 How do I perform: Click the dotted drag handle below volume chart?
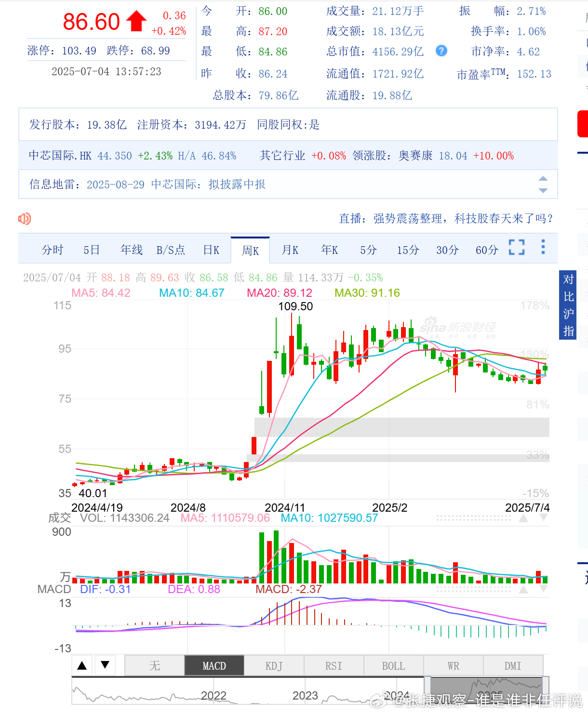pos(474,518)
